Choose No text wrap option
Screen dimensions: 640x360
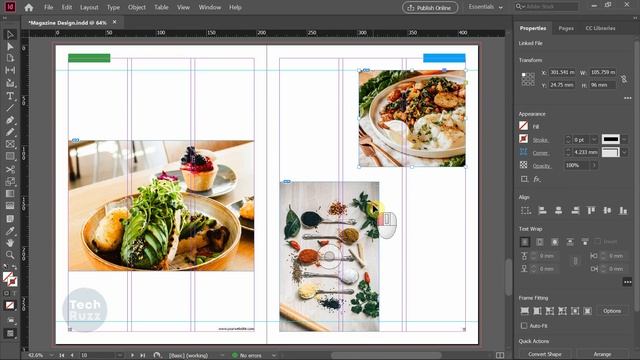click(525, 242)
